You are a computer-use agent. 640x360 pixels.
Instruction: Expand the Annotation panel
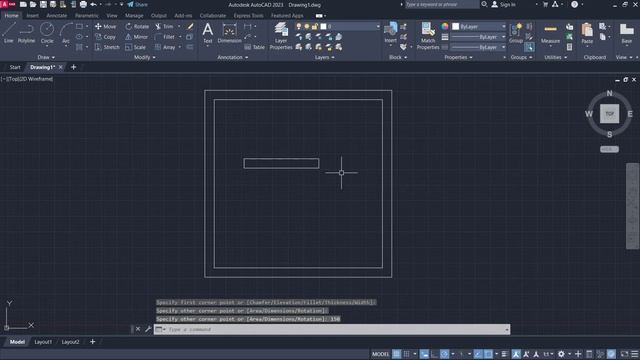233,58
